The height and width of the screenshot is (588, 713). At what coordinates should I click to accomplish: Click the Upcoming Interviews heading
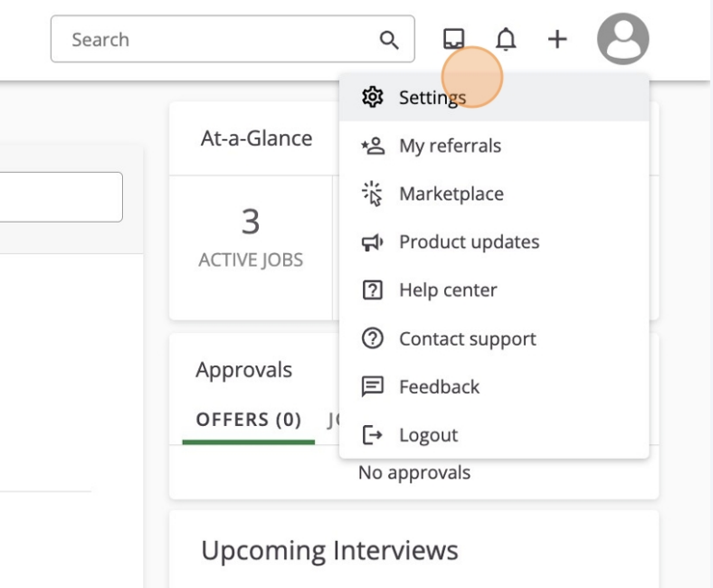point(329,551)
